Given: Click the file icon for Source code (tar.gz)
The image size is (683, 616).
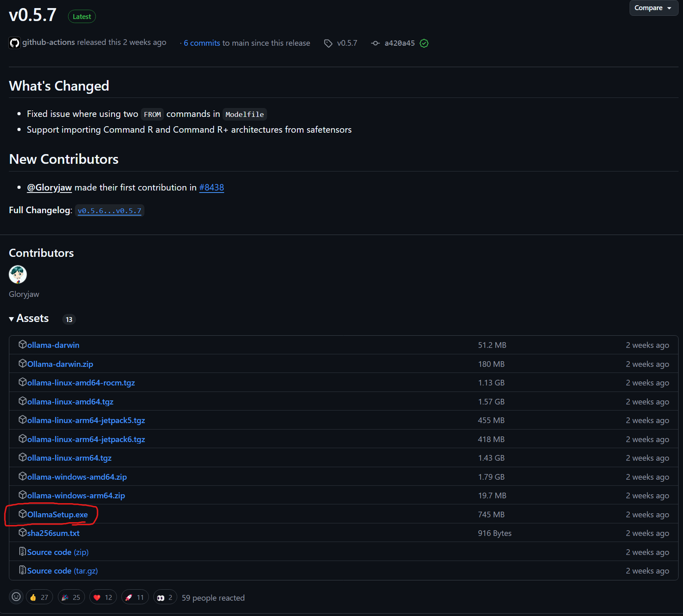Looking at the screenshot, I should coord(23,570).
